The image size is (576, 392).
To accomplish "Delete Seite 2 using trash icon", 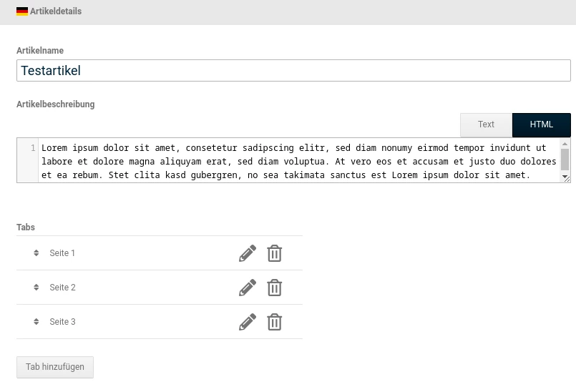I will (275, 288).
